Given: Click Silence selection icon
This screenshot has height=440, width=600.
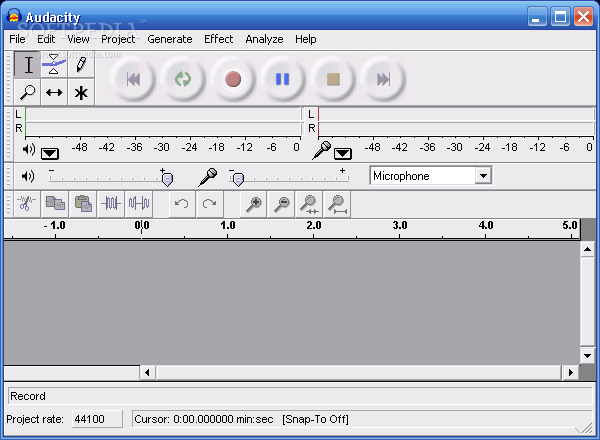Looking at the screenshot, I should pos(139,203).
